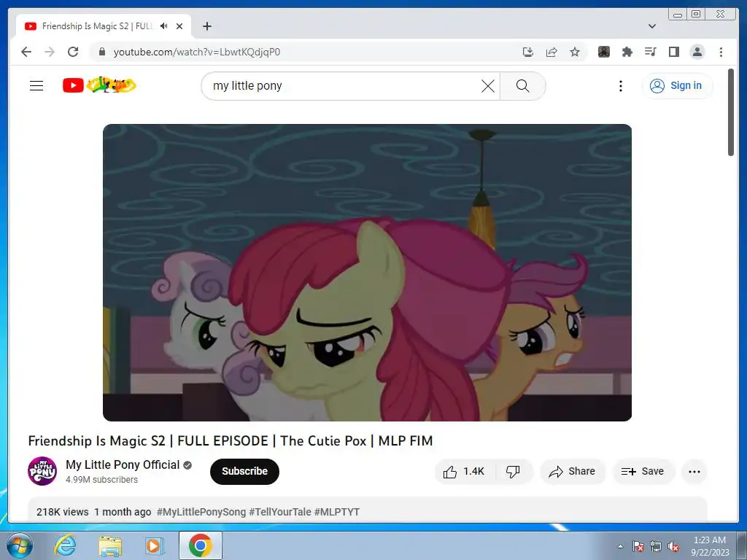The width and height of the screenshot is (747, 560).
Task: Show hidden tray icons arrow
Action: (x=620, y=546)
